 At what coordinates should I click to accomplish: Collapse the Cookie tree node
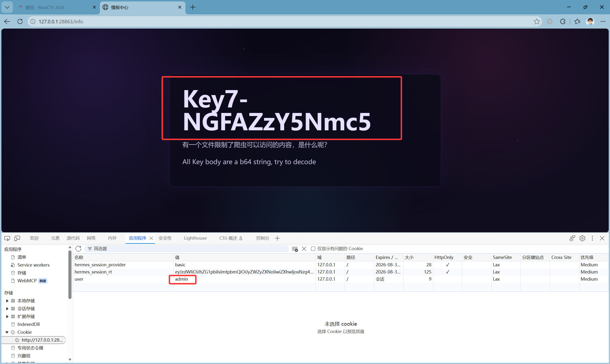click(7, 332)
